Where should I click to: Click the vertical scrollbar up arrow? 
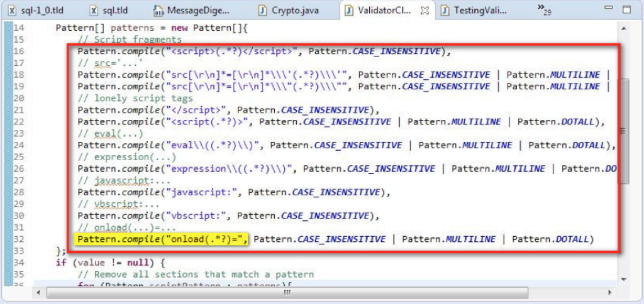point(623,28)
